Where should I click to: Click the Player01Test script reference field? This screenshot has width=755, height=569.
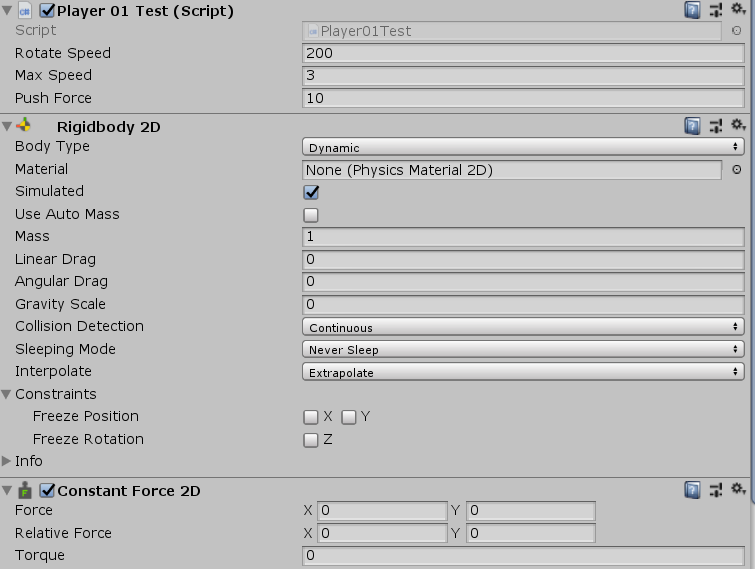[512, 31]
